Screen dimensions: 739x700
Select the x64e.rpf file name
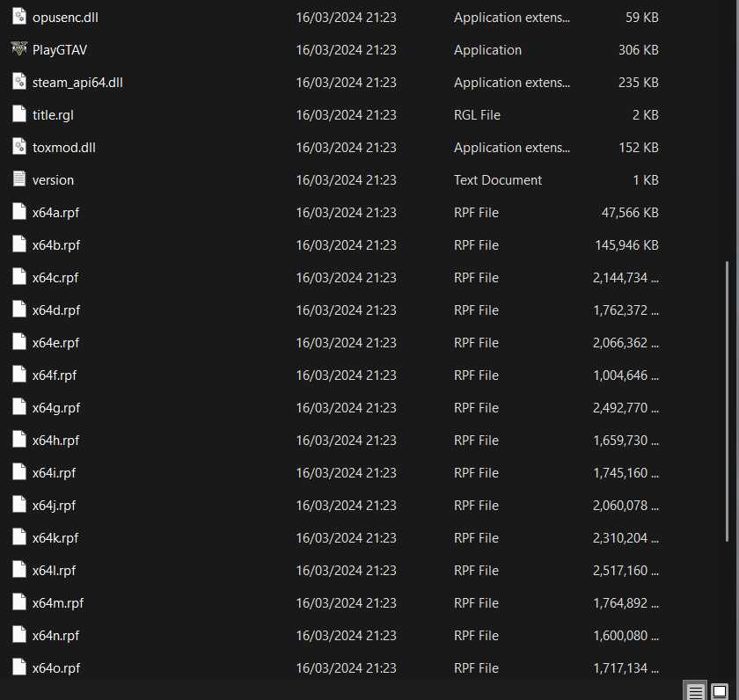point(55,342)
